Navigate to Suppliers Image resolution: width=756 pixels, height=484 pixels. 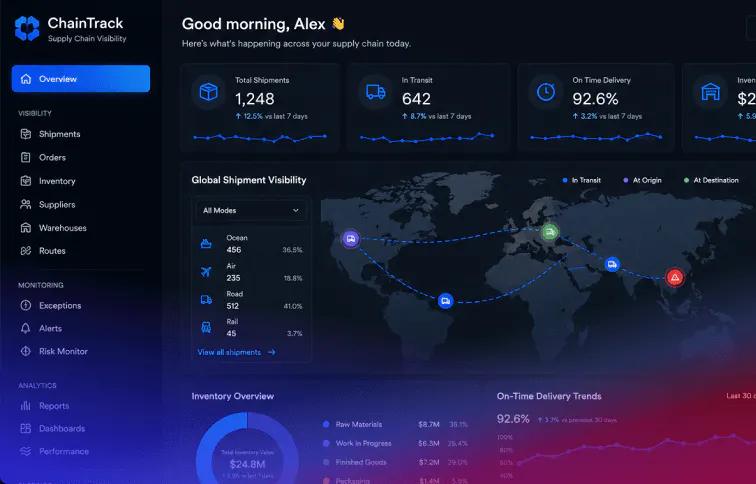57,204
